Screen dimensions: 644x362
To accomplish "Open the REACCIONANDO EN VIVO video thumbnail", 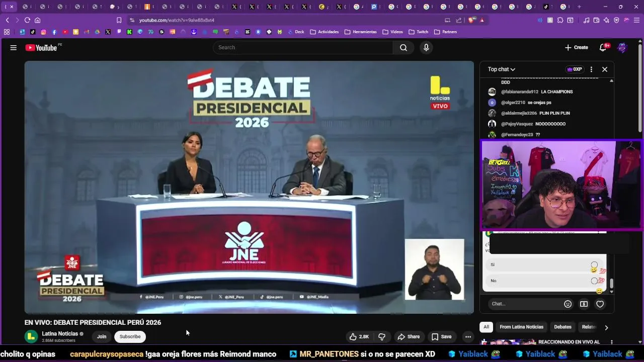I will pyautogui.click(x=508, y=342).
